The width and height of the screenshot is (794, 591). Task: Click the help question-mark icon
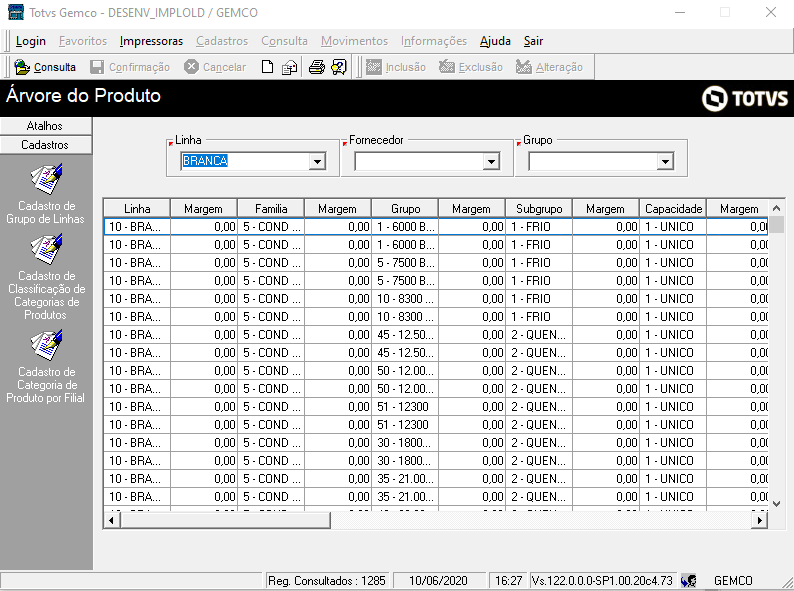coord(339,67)
